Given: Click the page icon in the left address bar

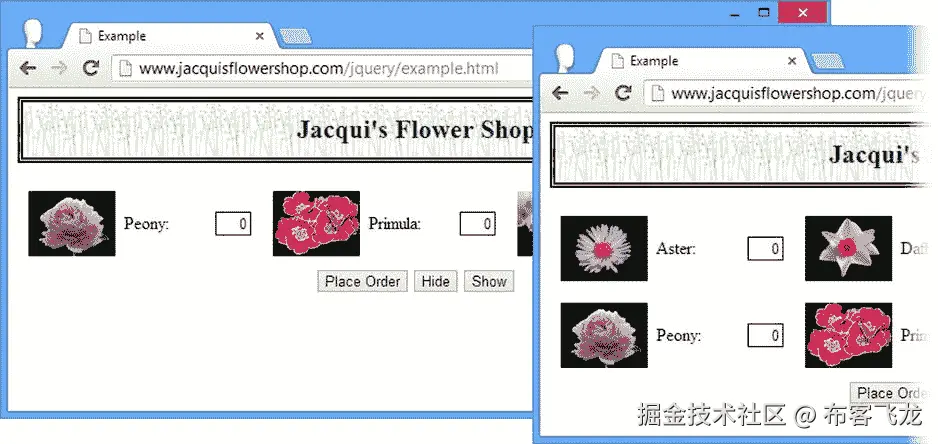Looking at the screenshot, I should (x=126, y=68).
